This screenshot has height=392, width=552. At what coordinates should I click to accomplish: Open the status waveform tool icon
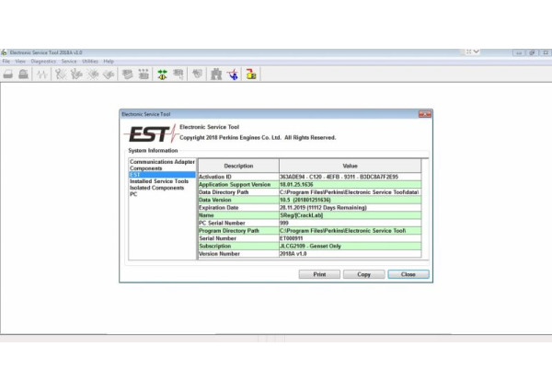pyautogui.click(x=42, y=74)
